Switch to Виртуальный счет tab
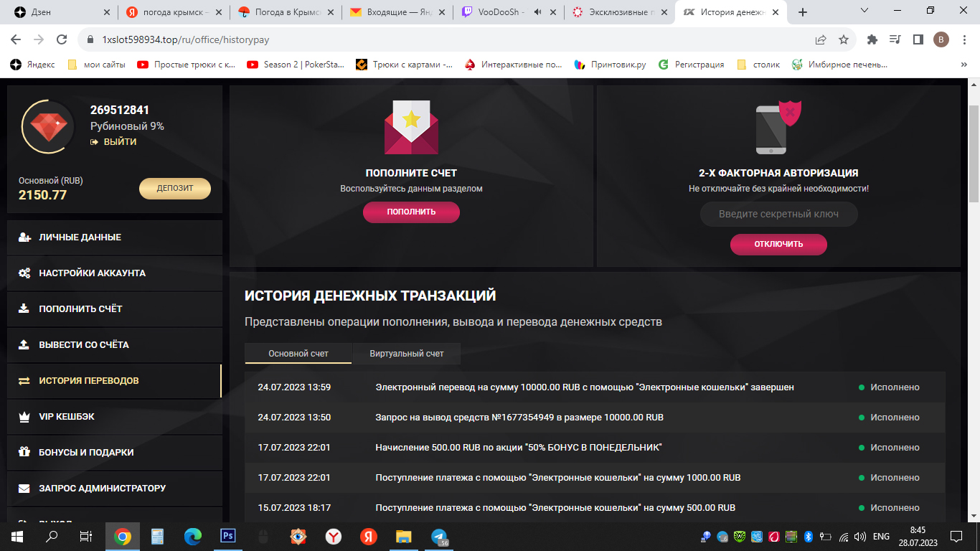The width and height of the screenshot is (980, 551). click(x=407, y=354)
